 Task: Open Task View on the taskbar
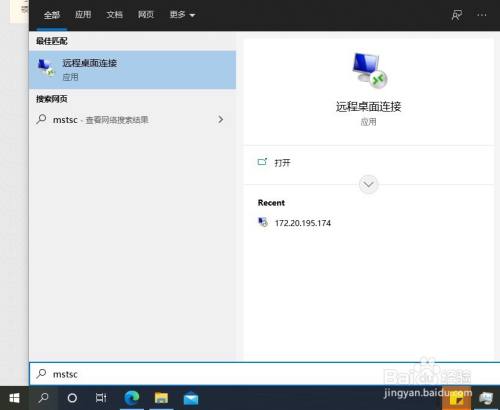point(101,398)
